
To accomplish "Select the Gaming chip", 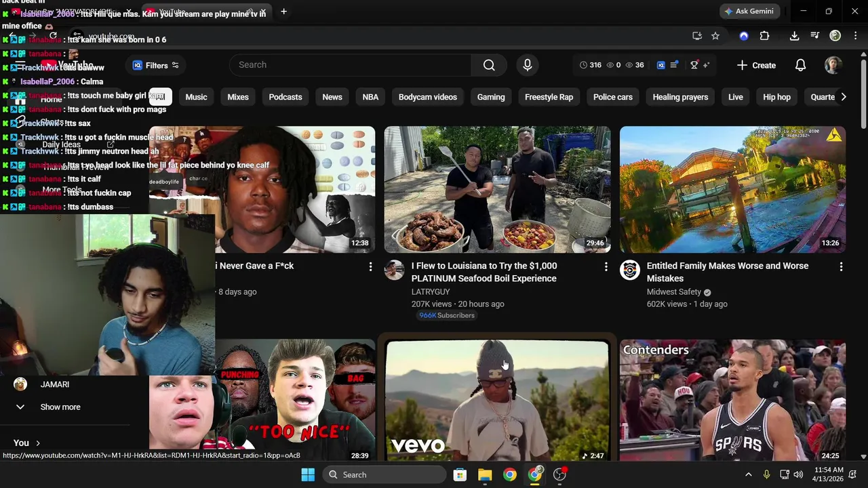I will click(491, 97).
